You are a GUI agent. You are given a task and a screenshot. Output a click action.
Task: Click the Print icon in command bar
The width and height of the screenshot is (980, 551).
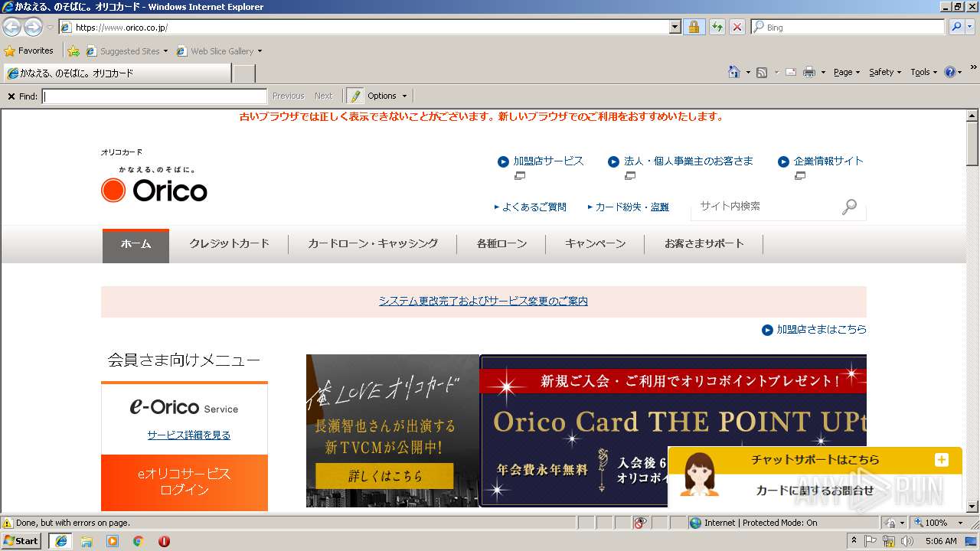coord(809,72)
